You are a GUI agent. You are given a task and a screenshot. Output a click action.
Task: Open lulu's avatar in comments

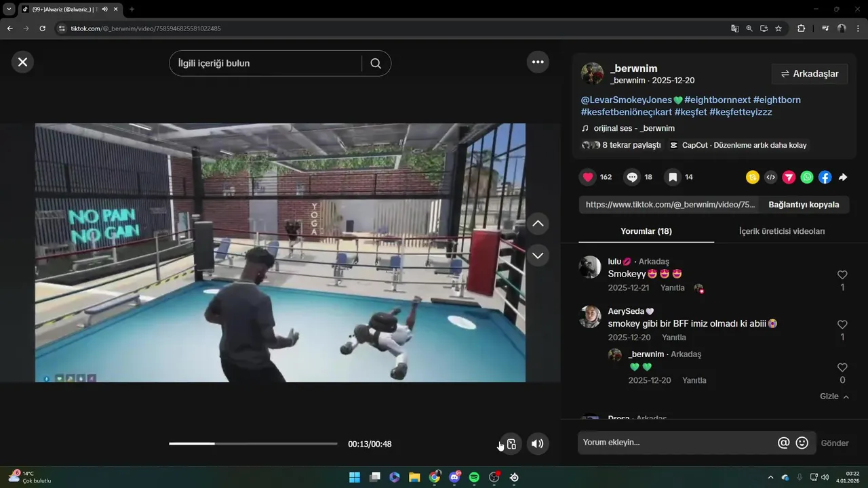(x=590, y=267)
